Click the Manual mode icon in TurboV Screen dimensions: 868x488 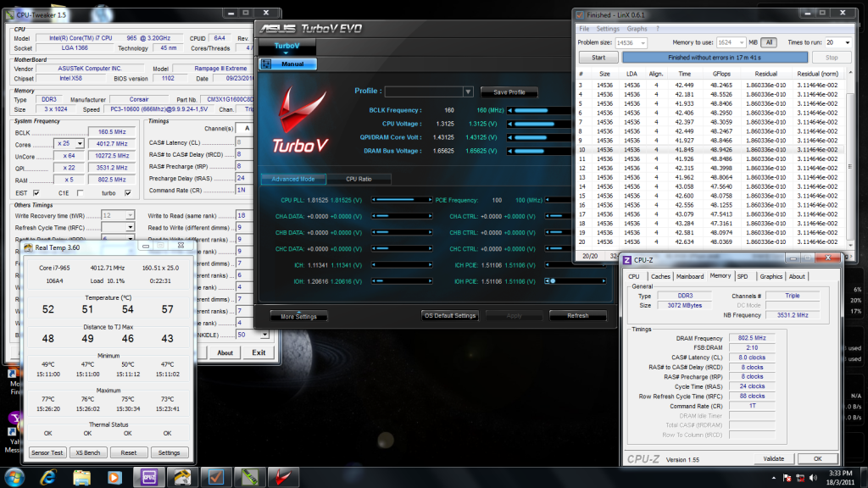pos(266,64)
